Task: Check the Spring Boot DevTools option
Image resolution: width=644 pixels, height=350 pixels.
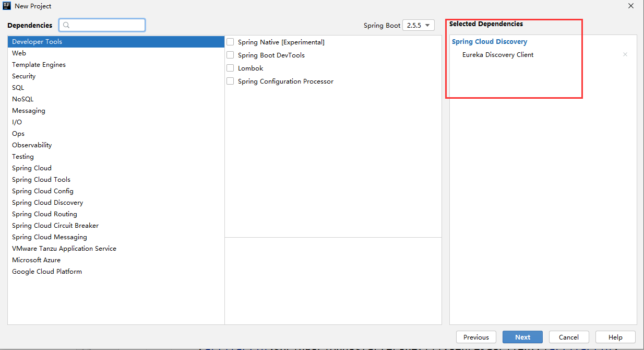Action: (230, 55)
